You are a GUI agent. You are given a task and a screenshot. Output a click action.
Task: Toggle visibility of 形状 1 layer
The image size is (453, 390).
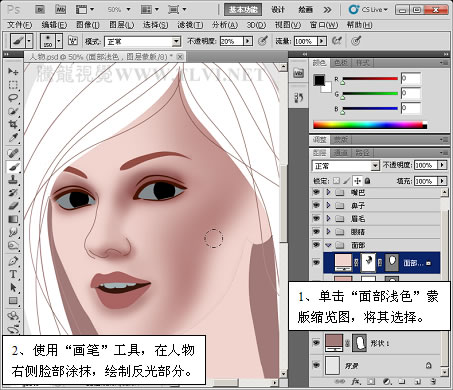coord(316,343)
